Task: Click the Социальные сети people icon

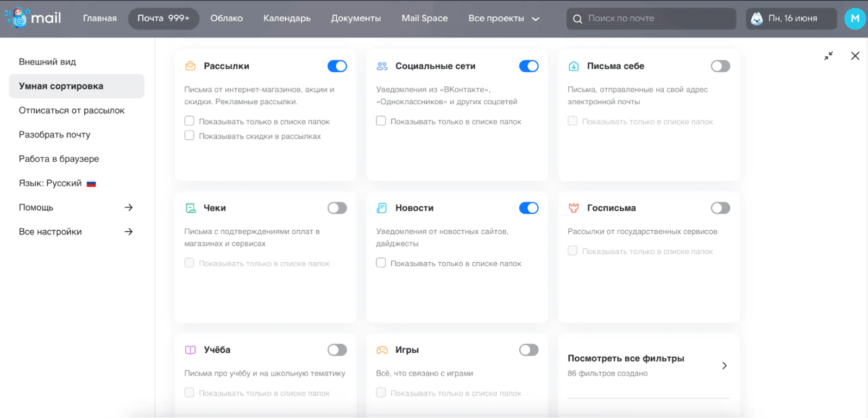Action: point(382,66)
